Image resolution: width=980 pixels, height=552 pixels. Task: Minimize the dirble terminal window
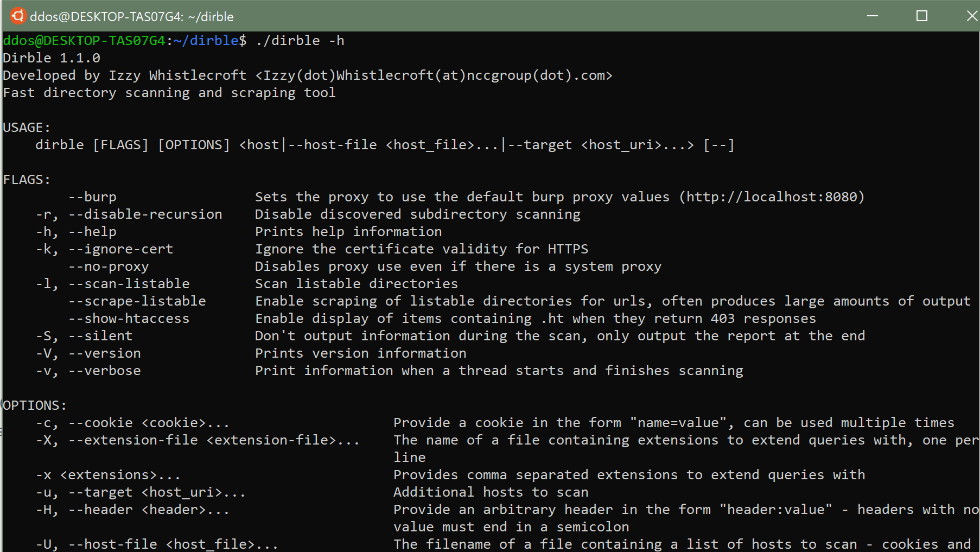point(873,16)
